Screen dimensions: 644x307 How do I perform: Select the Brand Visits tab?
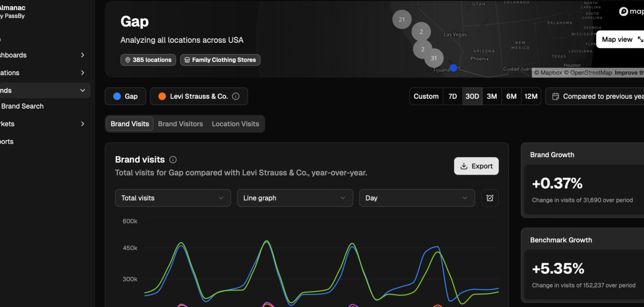point(130,124)
